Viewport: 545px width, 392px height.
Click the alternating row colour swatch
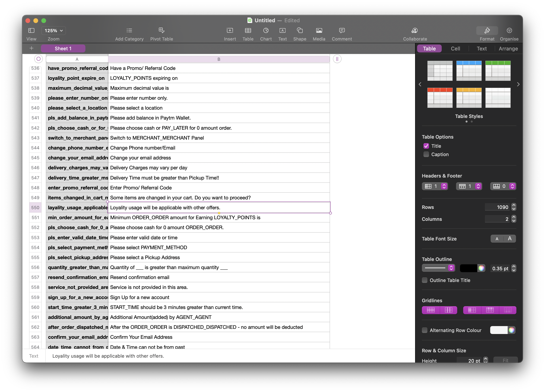click(x=499, y=330)
